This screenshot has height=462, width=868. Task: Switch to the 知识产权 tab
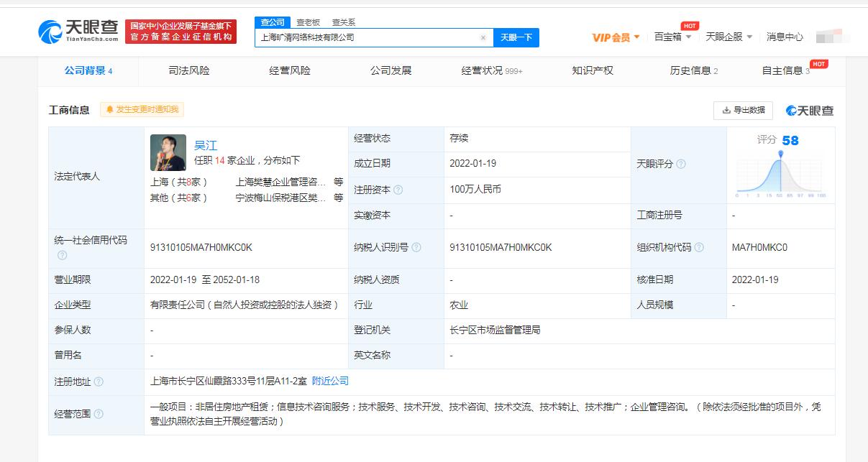click(x=593, y=70)
